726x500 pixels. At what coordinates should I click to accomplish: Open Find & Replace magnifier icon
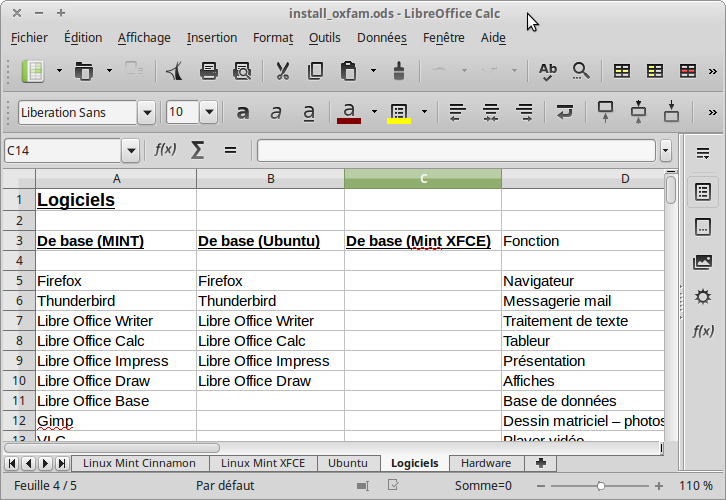point(581,71)
